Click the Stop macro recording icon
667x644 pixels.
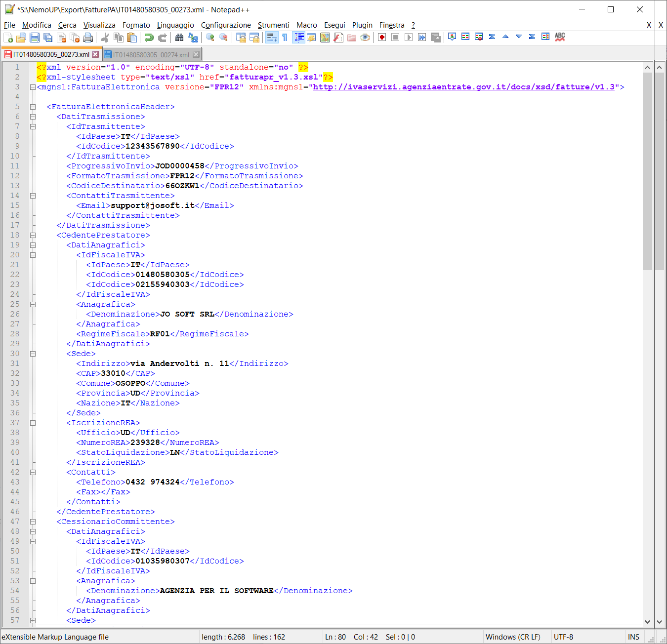click(395, 38)
